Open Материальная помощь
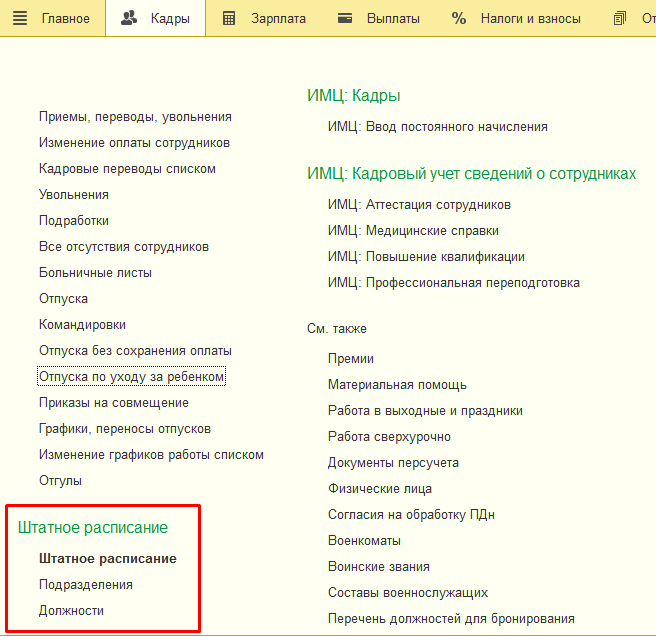This screenshot has height=636, width=656. 397,385
